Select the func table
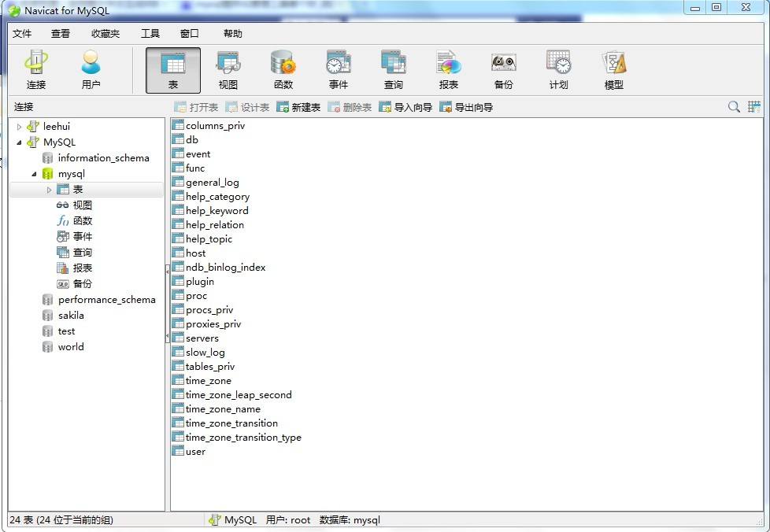 click(189, 168)
